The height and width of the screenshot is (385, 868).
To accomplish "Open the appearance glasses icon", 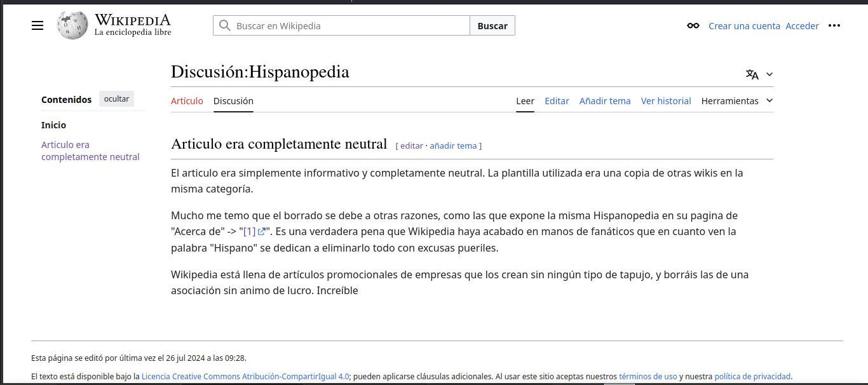I will click(x=693, y=26).
